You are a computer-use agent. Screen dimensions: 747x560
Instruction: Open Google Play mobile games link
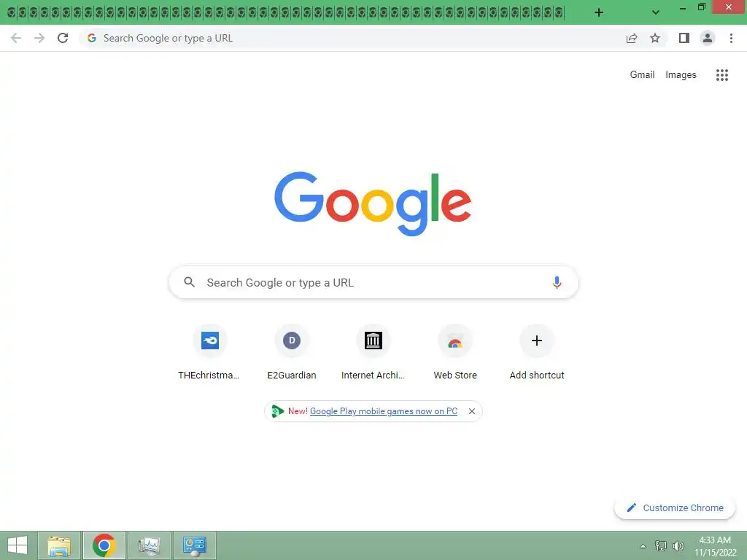pos(384,411)
